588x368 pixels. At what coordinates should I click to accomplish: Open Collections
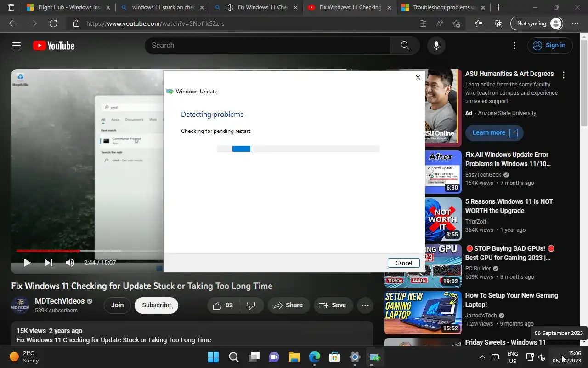498,23
